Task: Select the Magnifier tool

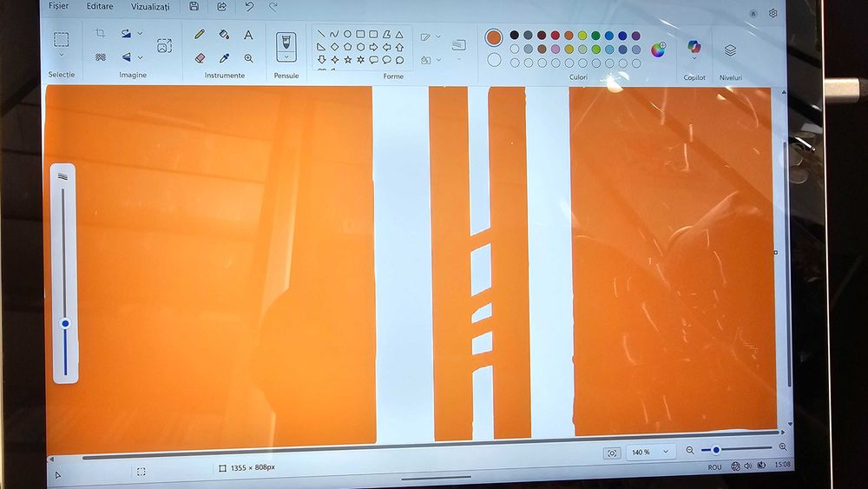Action: (x=248, y=58)
